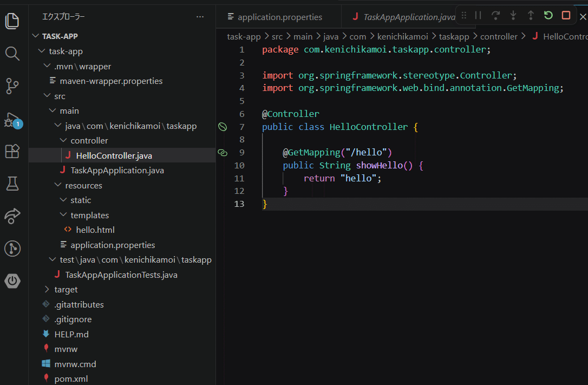The width and height of the screenshot is (588, 385).
Task: Open pom.xml in the file tree
Action: coord(71,379)
